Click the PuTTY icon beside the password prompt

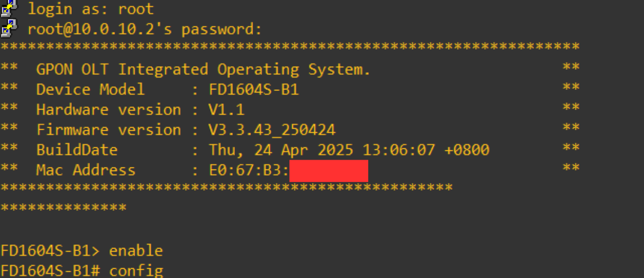(9, 29)
